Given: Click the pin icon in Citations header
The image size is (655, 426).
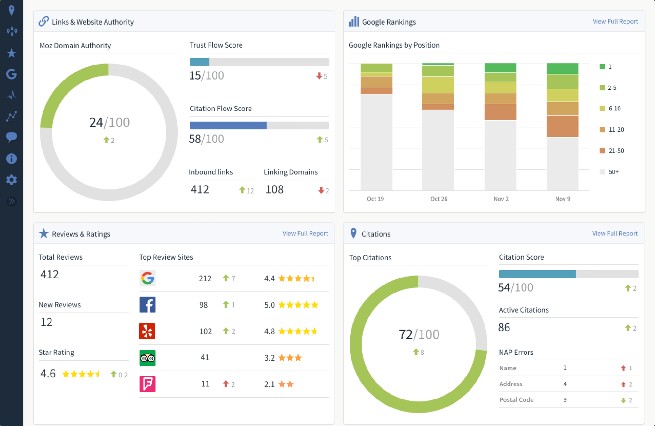Looking at the screenshot, I should (353, 233).
